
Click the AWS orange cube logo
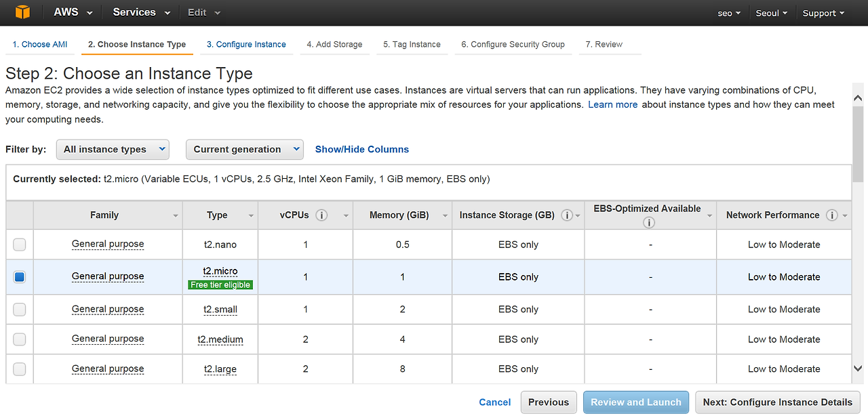(23, 12)
